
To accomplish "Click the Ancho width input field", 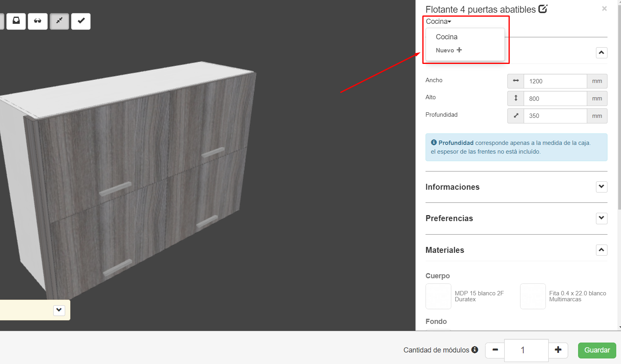I will click(555, 81).
